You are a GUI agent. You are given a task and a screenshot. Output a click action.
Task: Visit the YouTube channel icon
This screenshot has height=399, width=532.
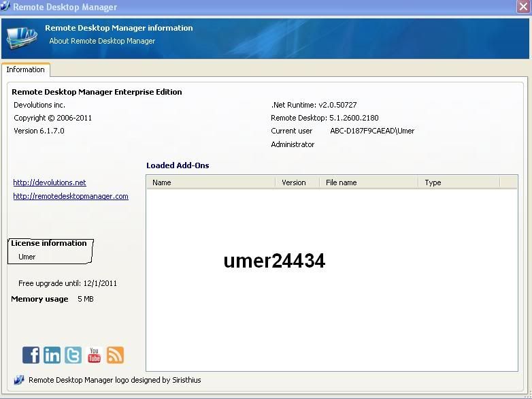pyautogui.click(x=95, y=355)
